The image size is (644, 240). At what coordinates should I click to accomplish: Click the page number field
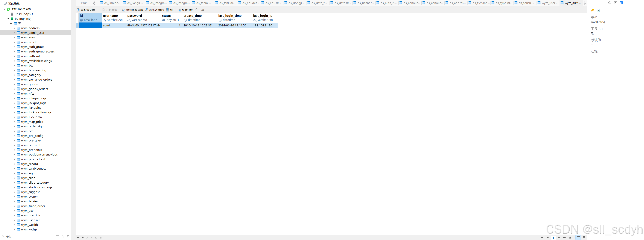553,238
